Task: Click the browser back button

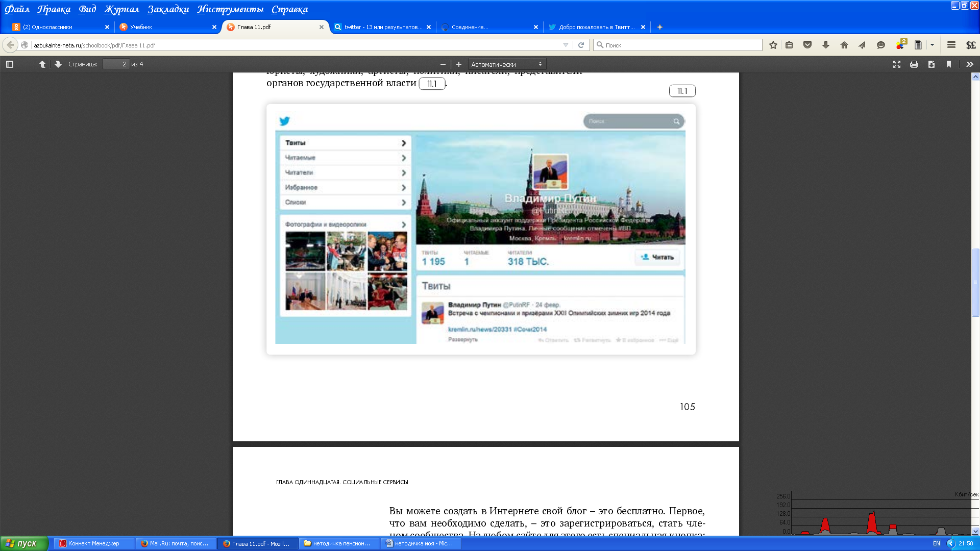Action: tap(10, 45)
